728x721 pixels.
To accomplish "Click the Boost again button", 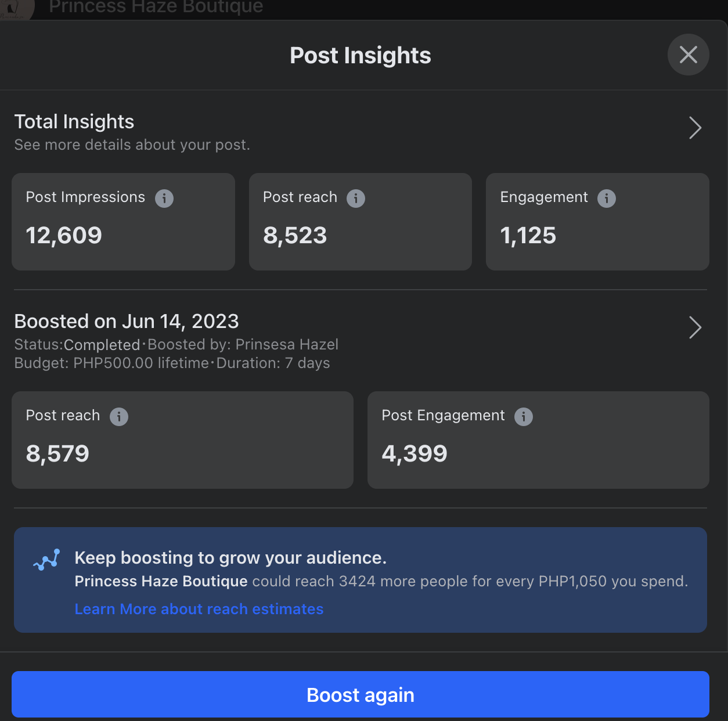I will [361, 694].
